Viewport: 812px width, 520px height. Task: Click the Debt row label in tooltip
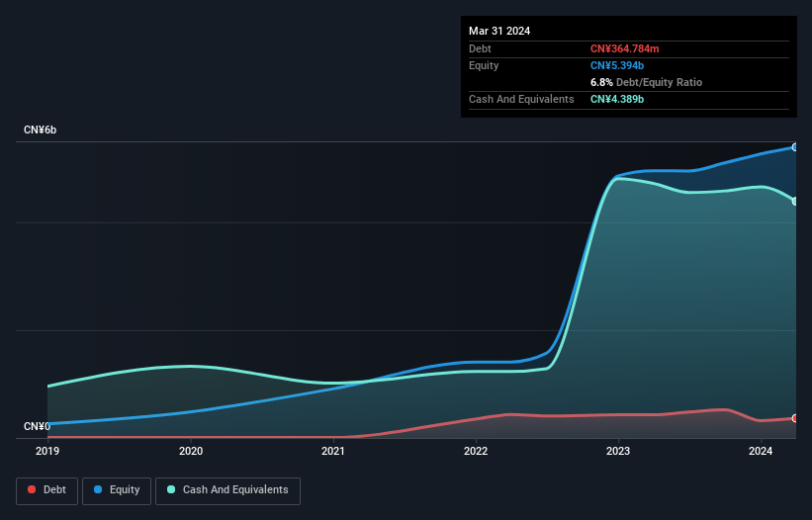[480, 48]
